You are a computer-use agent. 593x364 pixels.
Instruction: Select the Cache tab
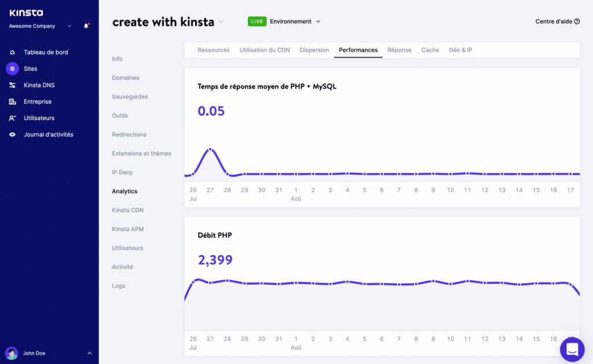coord(430,50)
